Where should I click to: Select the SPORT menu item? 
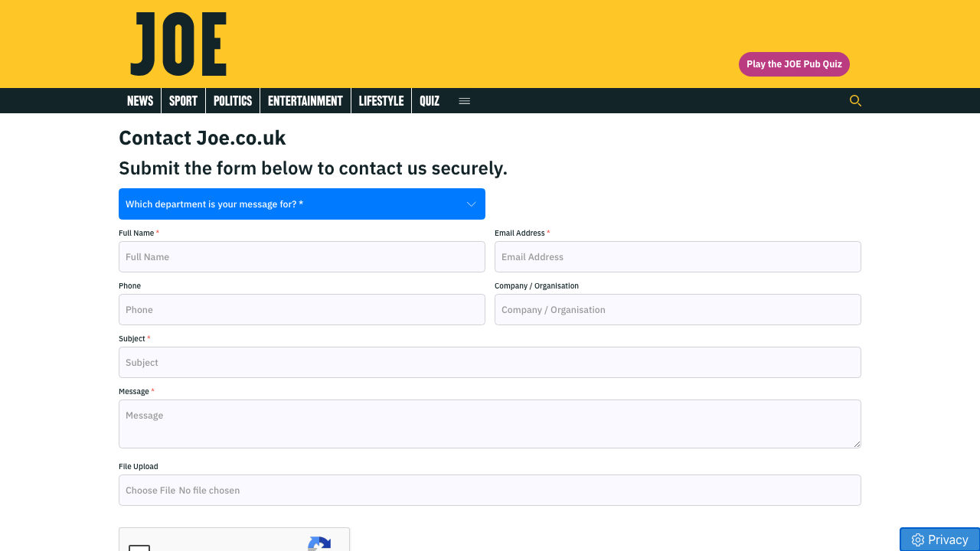183,100
